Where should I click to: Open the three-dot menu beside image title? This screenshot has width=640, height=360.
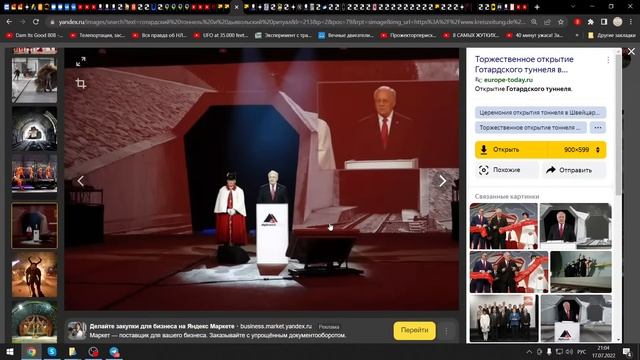pos(608,60)
